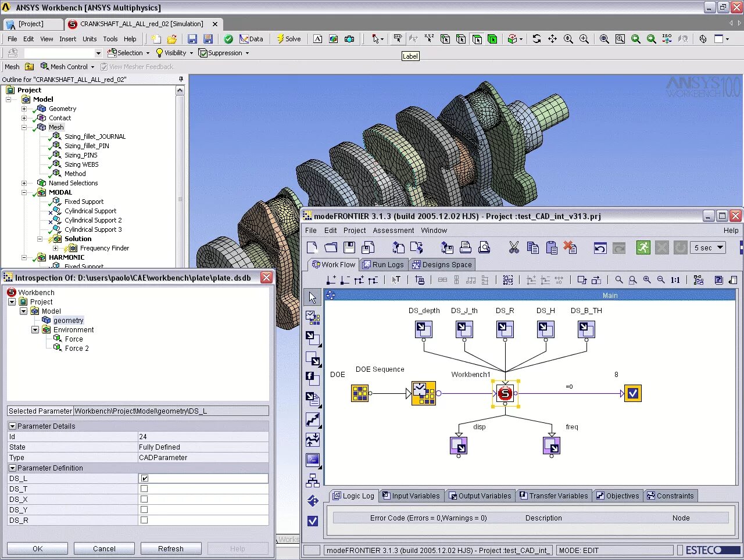The image size is (744, 560).
Task: Collapse the Parameter Details section
Action: 12,426
